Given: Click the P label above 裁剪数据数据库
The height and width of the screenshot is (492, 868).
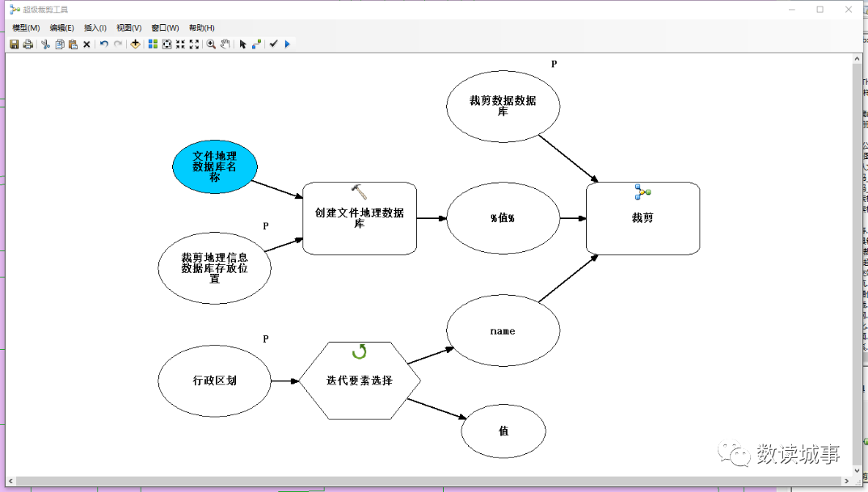Looking at the screenshot, I should (554, 64).
